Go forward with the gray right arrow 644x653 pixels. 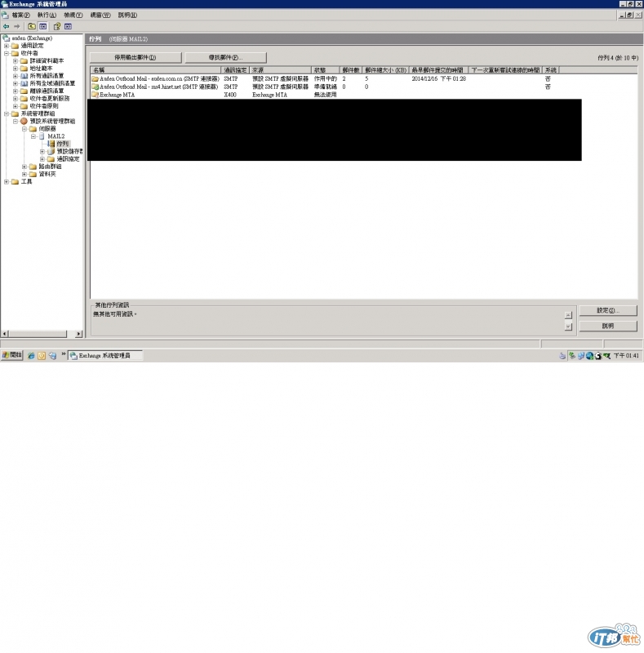coord(17,26)
